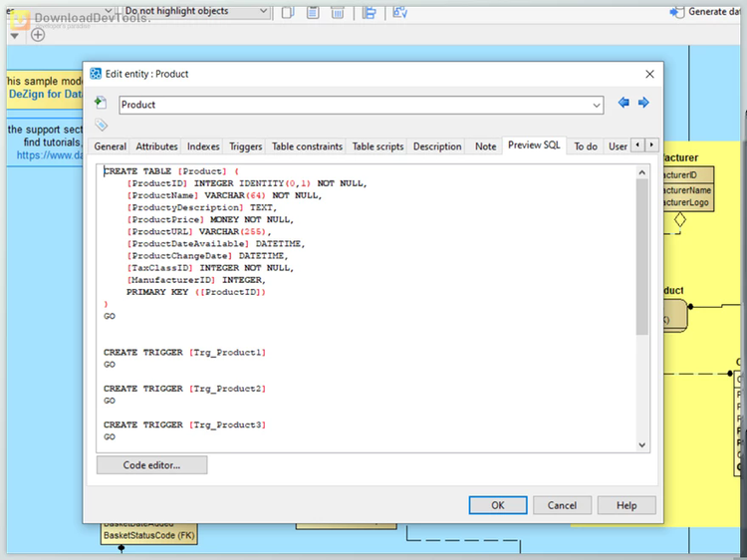Viewport: 747px width, 560px height.
Task: Click the Edit entity dialog title icon
Action: pyautogui.click(x=96, y=74)
